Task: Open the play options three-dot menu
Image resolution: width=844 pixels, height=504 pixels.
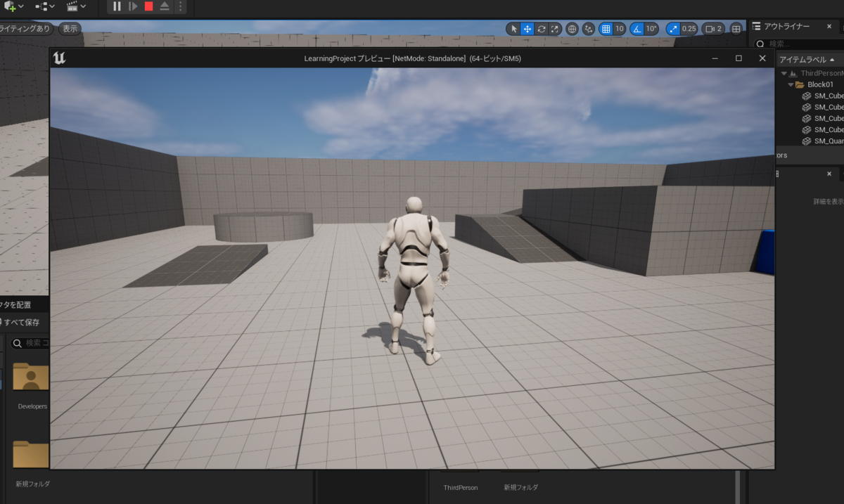Action: point(180,6)
